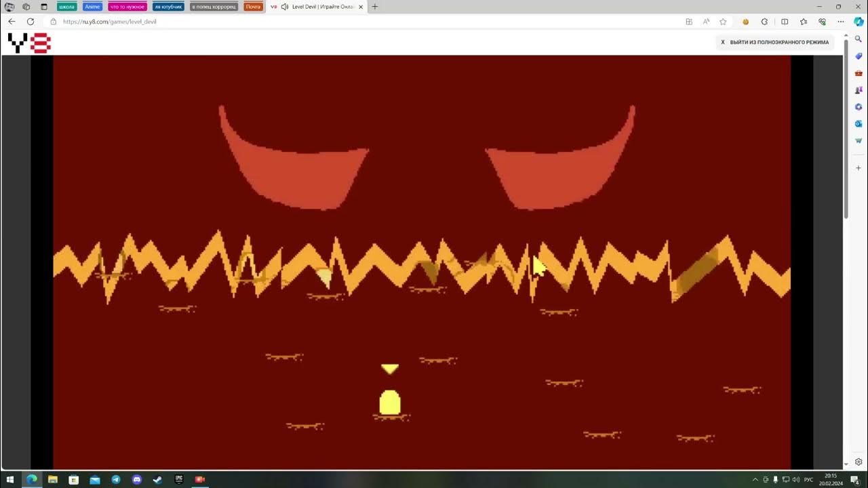Open the sidebar Shopping tag icon

click(x=859, y=56)
